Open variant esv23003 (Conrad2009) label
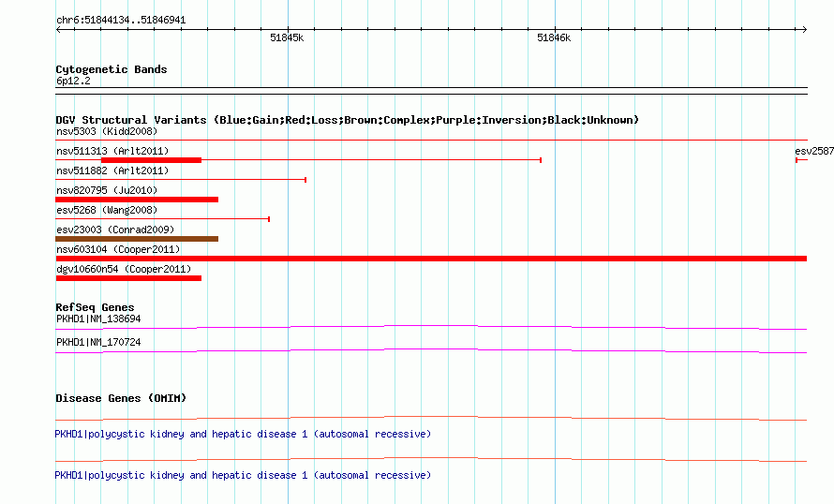 tap(115, 230)
